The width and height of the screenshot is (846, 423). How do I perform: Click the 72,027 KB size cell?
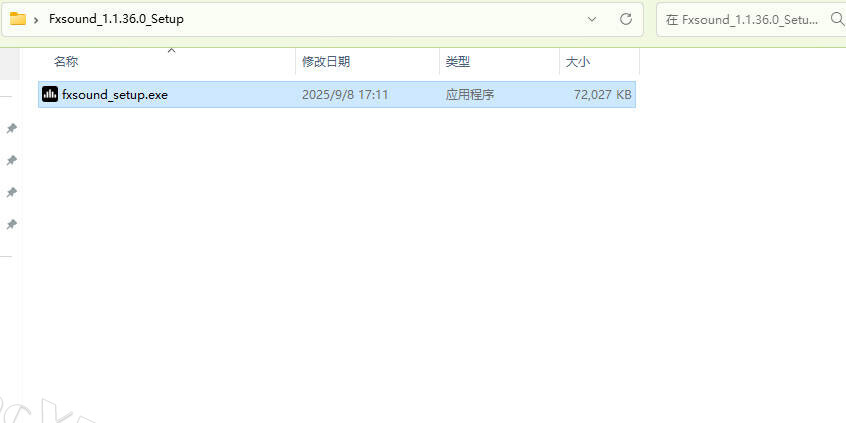coord(602,95)
